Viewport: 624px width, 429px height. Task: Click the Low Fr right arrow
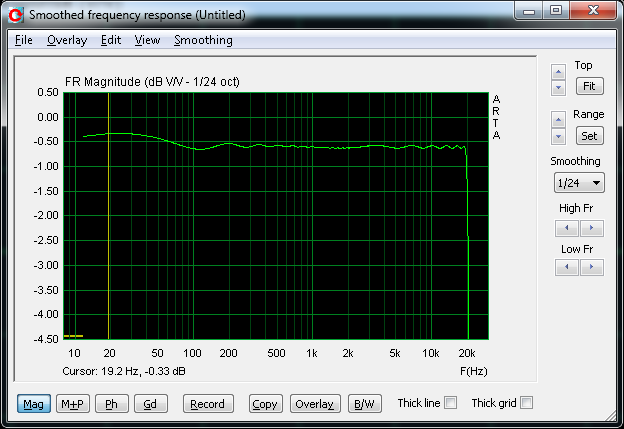591,267
